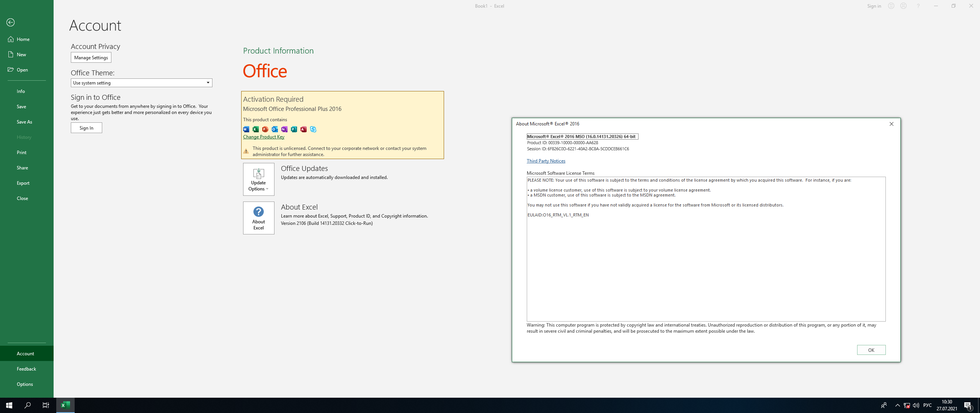Click the EULAID text line
Image resolution: width=980 pixels, height=413 pixels.
[558, 215]
